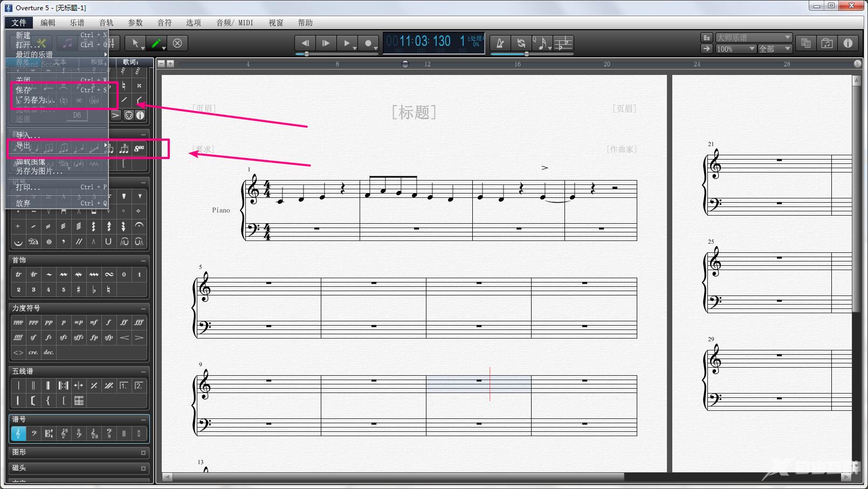The image size is (868, 489).
Task: Collapse the 五线谱 staff panel
Action: click(x=143, y=371)
